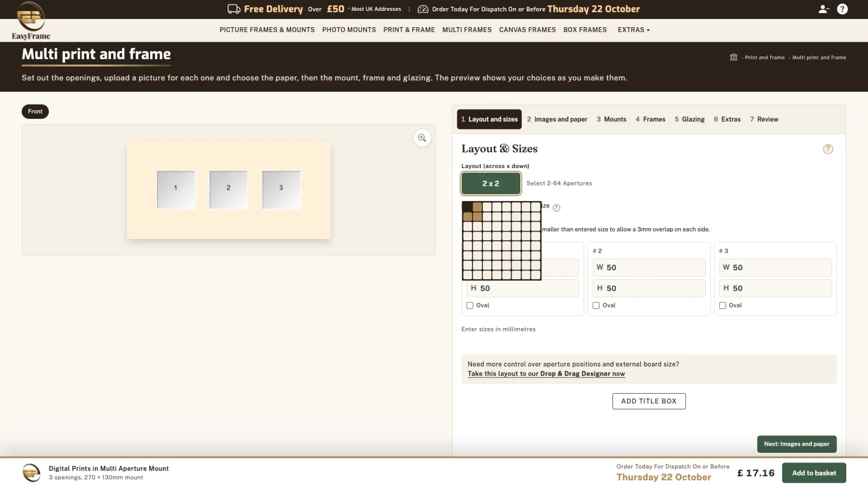Open Picture Frames & Mounts menu
This screenshot has height=488, width=868.
(267, 30)
